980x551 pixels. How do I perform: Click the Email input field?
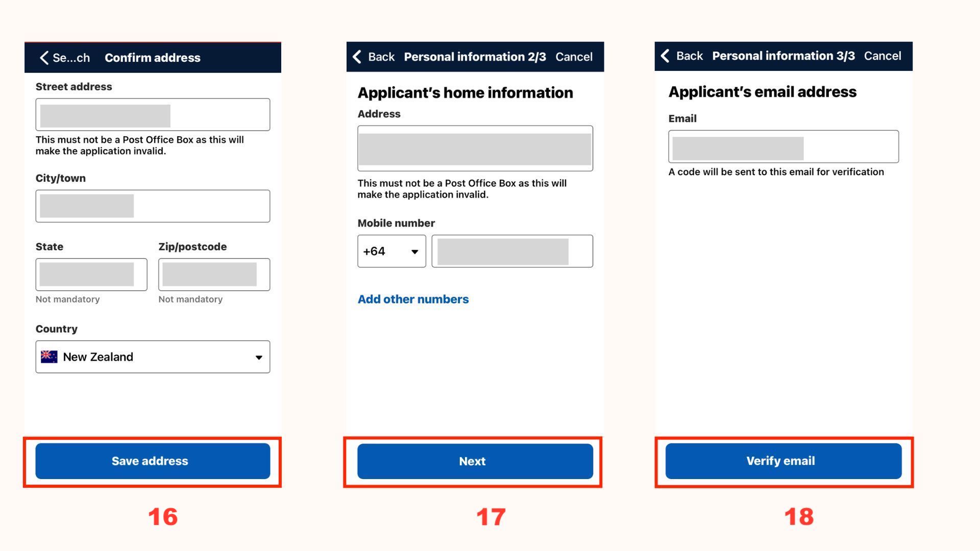click(783, 147)
